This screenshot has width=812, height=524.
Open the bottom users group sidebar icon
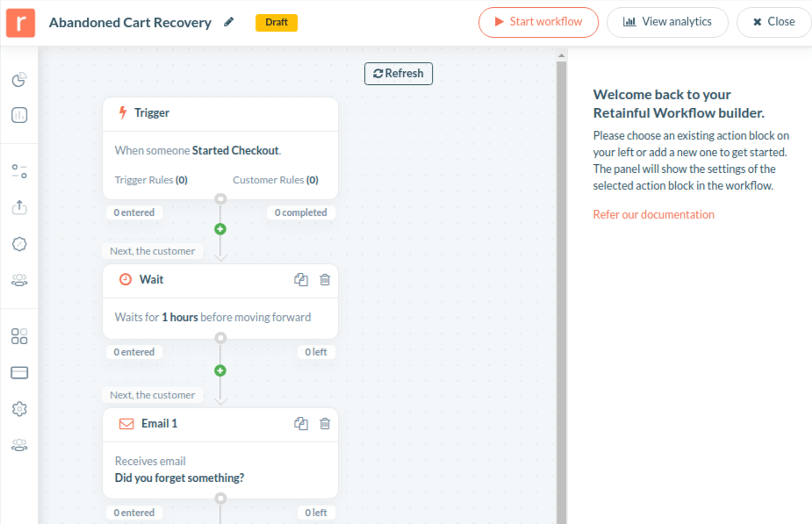point(19,445)
